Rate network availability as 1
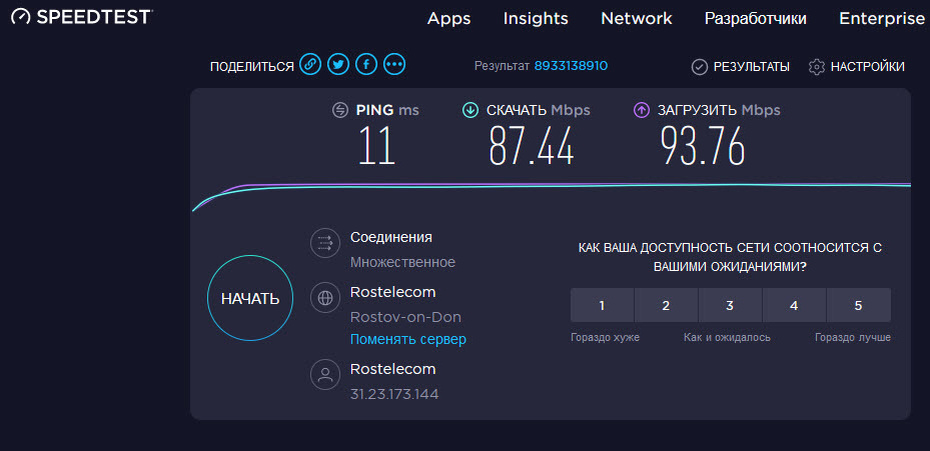The width and height of the screenshot is (930, 451). pos(602,306)
